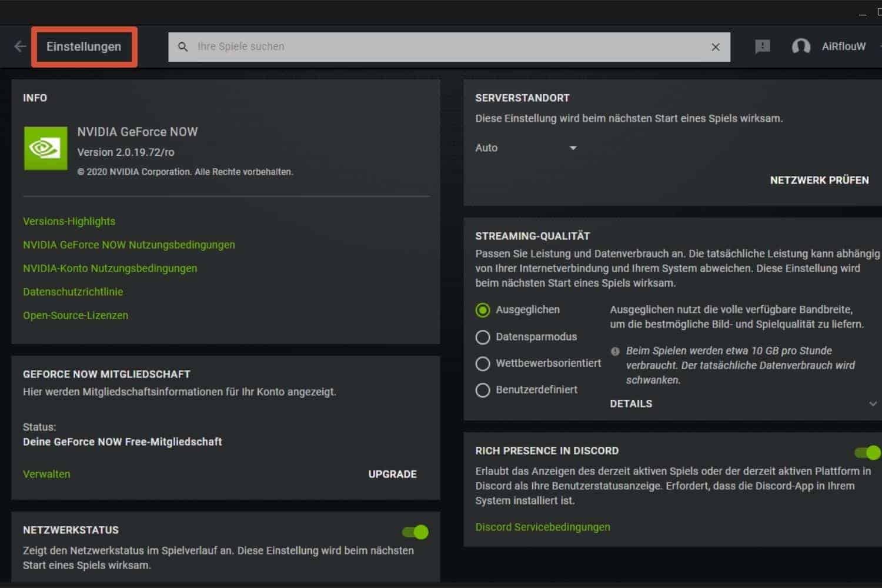882x588 pixels.
Task: Select the Ausgeglichen radio button
Action: click(x=483, y=310)
